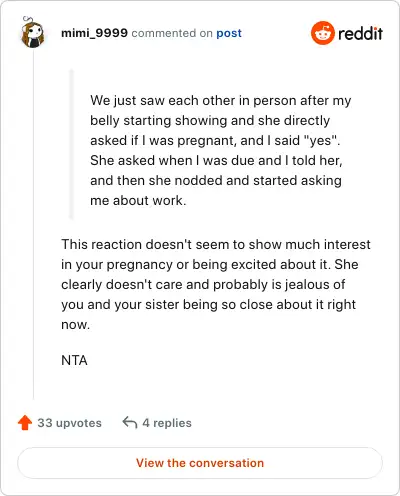Click the '33 upvotes' count

point(69,423)
